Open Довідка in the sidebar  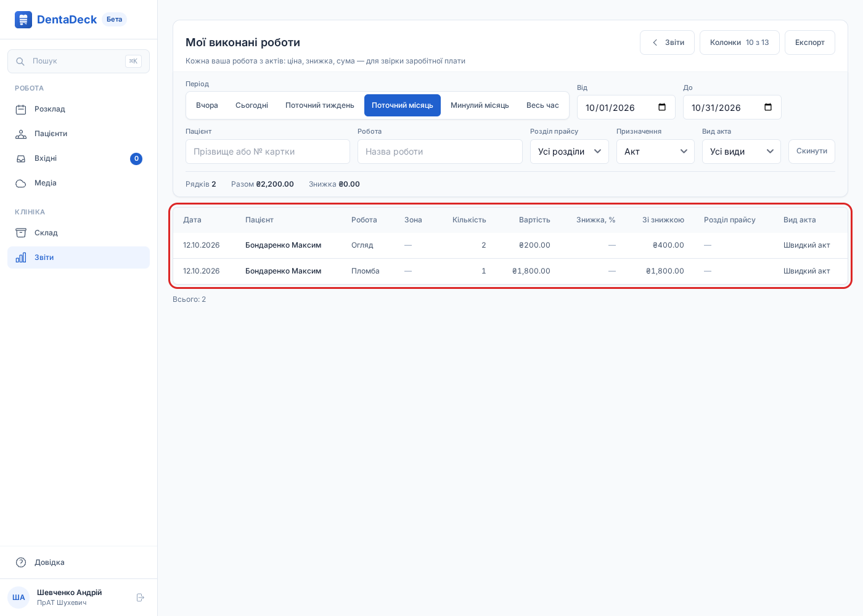[78, 562]
